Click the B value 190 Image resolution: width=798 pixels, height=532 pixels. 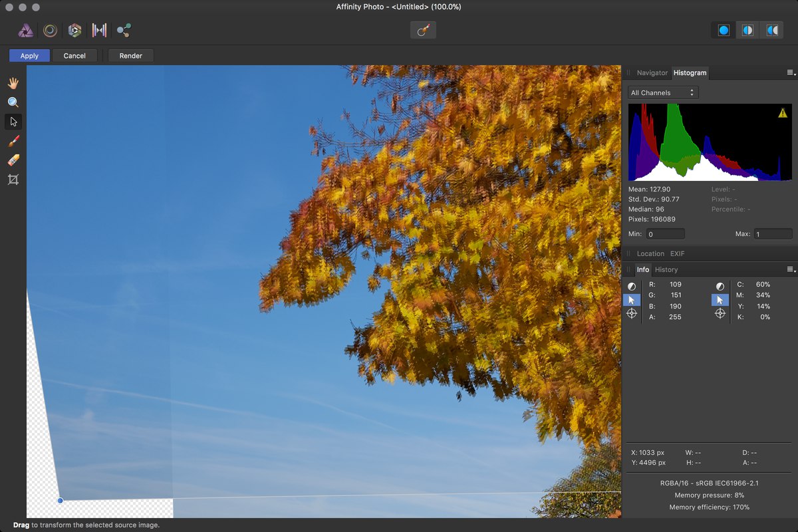pyautogui.click(x=675, y=307)
